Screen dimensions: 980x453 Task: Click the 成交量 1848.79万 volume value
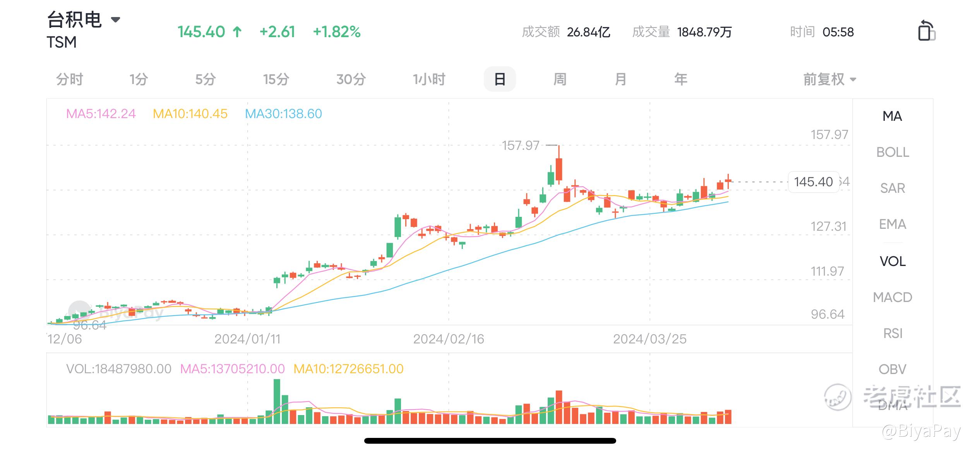(682, 32)
